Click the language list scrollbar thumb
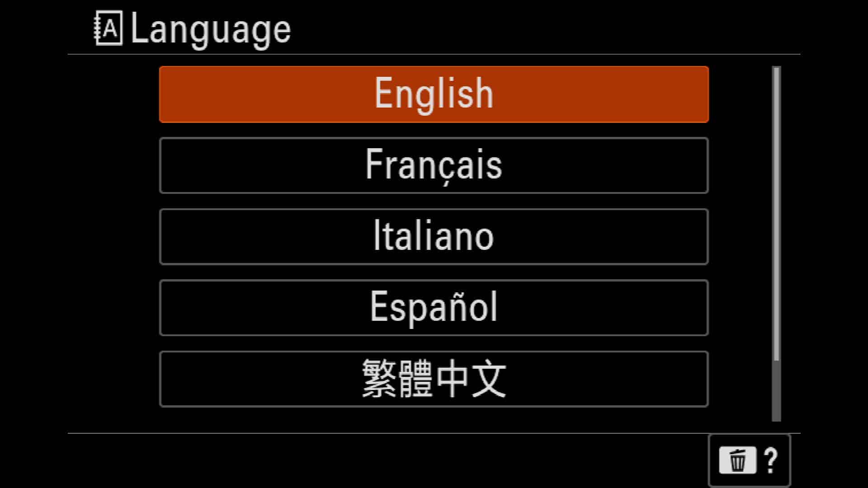 tap(776, 214)
